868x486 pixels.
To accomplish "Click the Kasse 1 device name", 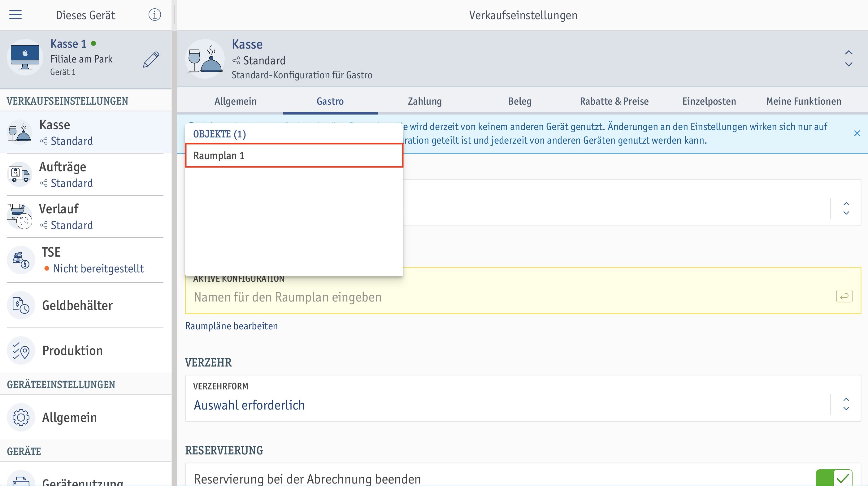I will click(x=68, y=44).
